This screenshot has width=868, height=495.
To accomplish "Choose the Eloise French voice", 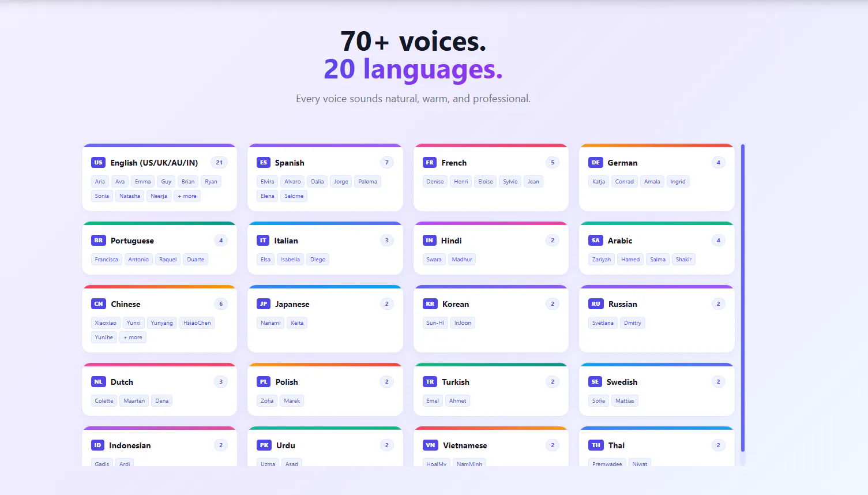I will [486, 182].
